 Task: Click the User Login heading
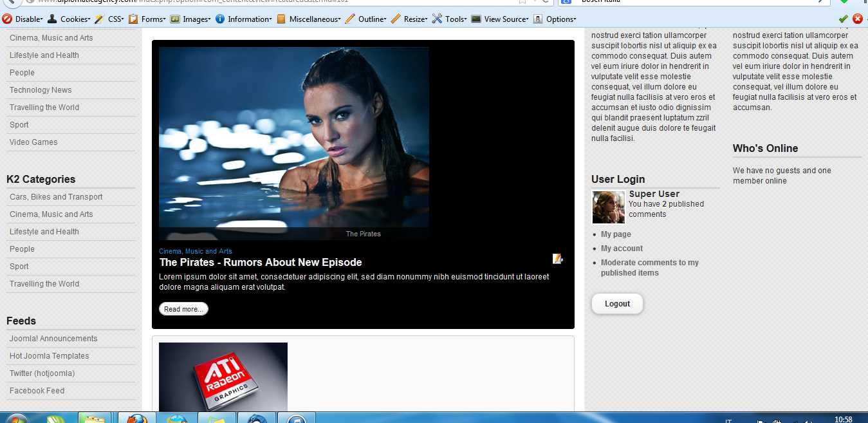[x=618, y=180]
